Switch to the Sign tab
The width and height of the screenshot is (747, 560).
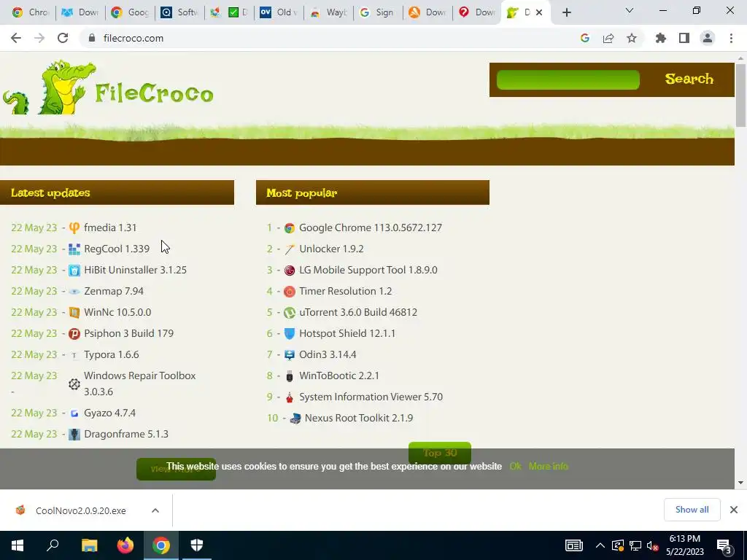[x=378, y=12]
